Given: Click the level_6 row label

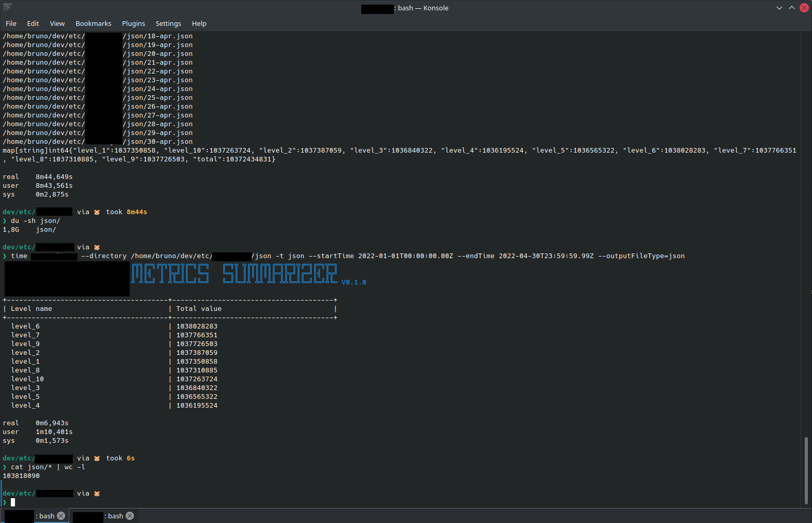Looking at the screenshot, I should pyautogui.click(x=25, y=326).
